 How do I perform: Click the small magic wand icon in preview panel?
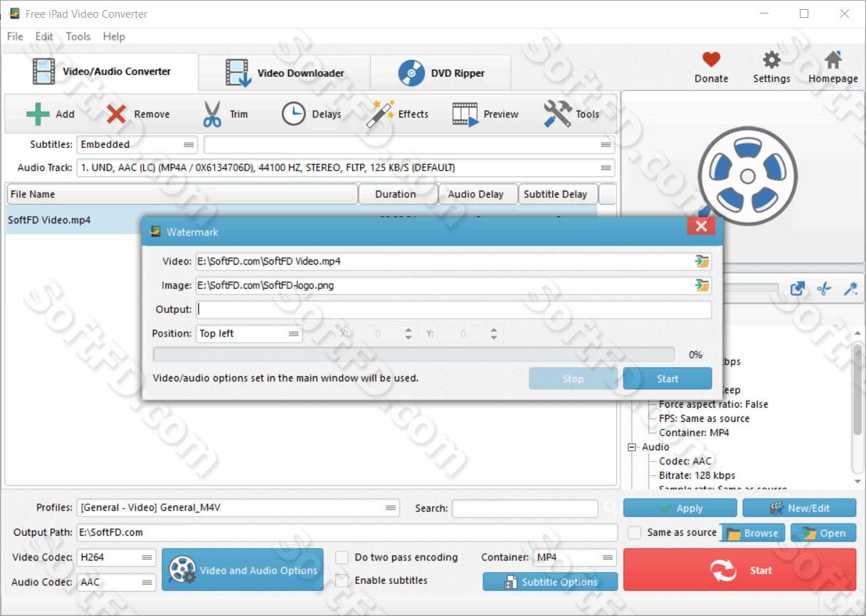[850, 289]
